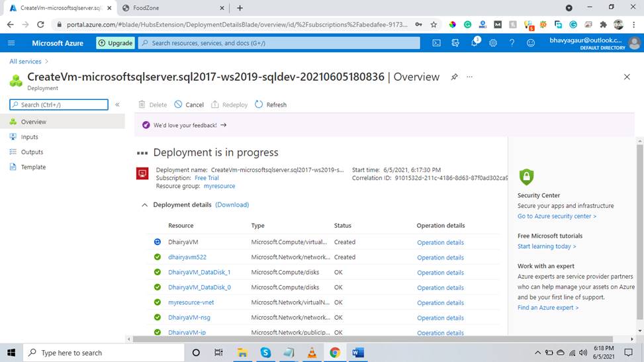Open Windows Start menu

click(11, 353)
